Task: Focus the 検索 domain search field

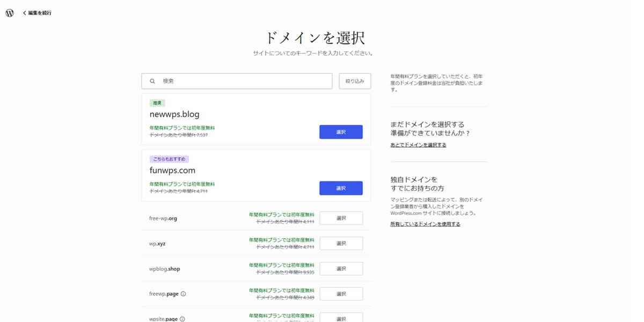Action: [x=237, y=81]
